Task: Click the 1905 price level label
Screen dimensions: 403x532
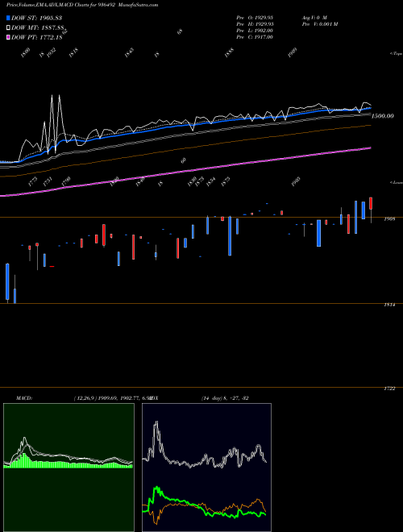Action: (389, 219)
